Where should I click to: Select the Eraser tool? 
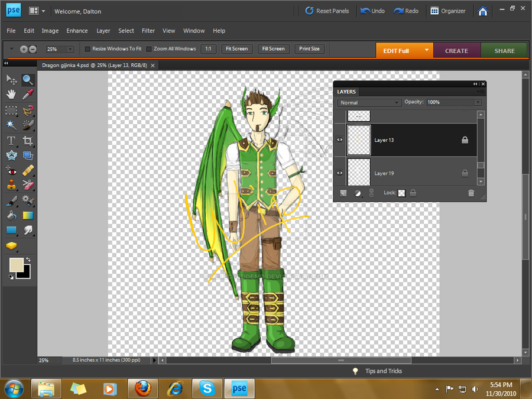point(27,185)
